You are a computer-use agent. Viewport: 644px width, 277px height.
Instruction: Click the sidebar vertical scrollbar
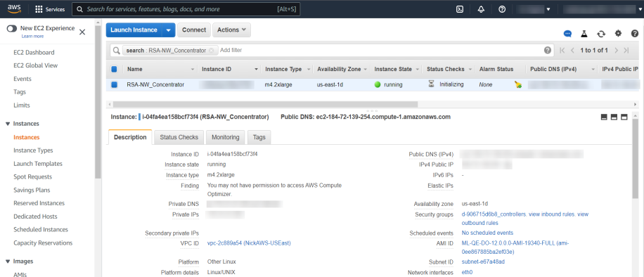click(x=98, y=103)
